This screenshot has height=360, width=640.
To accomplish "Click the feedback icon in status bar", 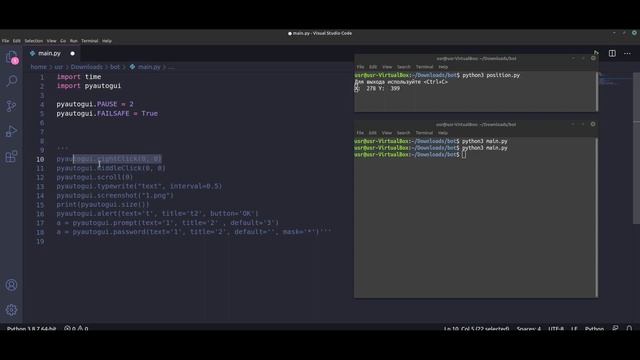I will tap(616, 329).
